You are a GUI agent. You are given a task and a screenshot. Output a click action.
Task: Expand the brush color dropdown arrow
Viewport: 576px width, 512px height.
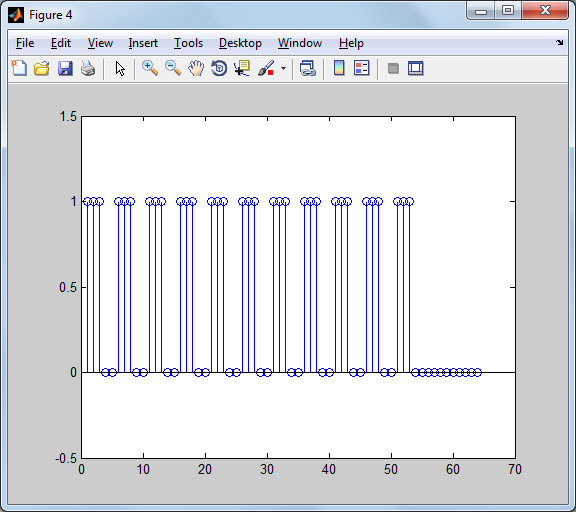pos(283,68)
